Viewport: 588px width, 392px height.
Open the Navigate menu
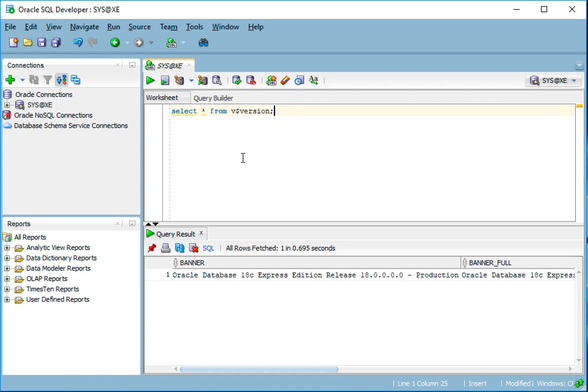point(84,27)
